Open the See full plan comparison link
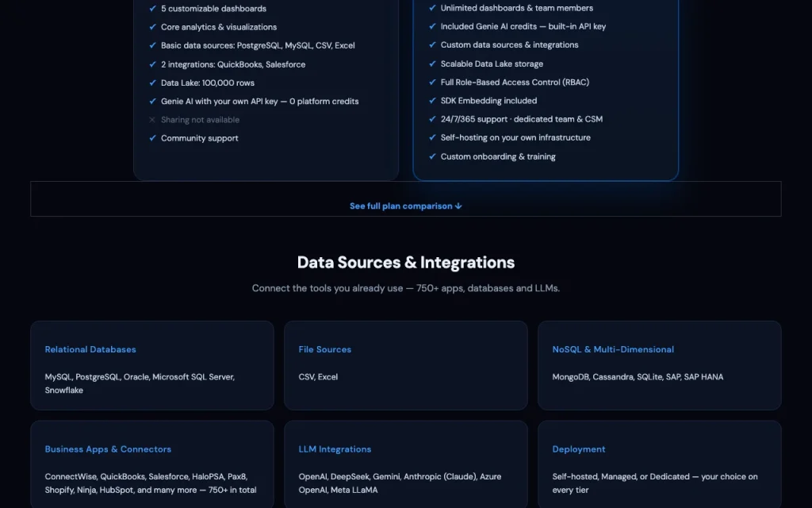Viewport: 812px width, 508px height. click(x=405, y=206)
